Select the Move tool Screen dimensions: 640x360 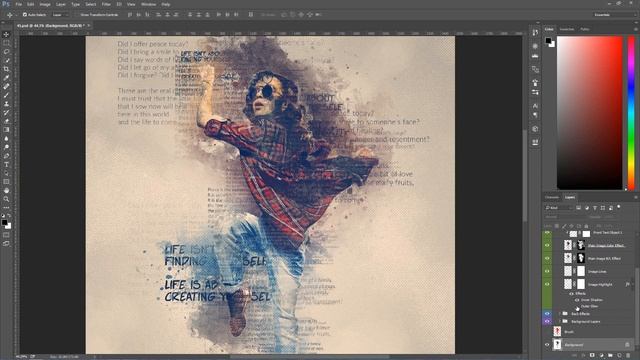tap(6, 35)
